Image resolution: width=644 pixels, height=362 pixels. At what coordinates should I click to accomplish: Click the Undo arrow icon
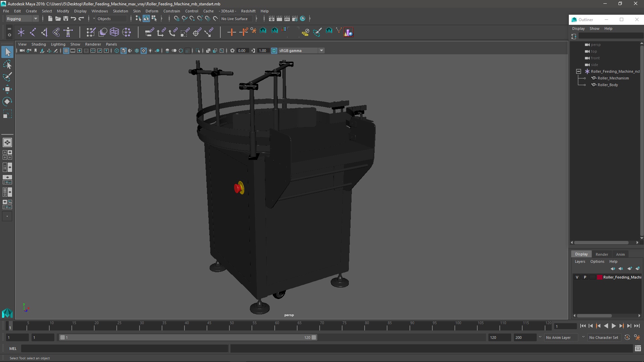pyautogui.click(x=73, y=19)
